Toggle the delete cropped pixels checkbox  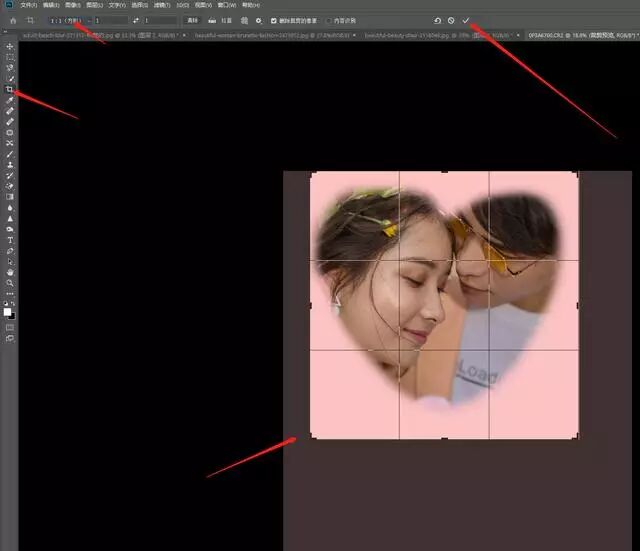[x=274, y=20]
